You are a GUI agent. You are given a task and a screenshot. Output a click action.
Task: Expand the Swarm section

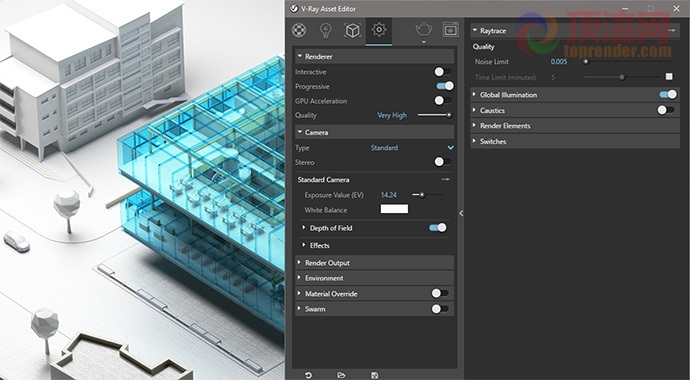299,309
